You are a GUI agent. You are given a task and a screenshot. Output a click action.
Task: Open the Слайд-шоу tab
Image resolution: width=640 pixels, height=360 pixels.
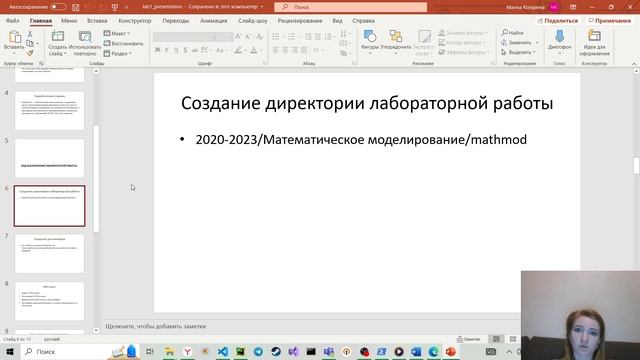[253, 20]
